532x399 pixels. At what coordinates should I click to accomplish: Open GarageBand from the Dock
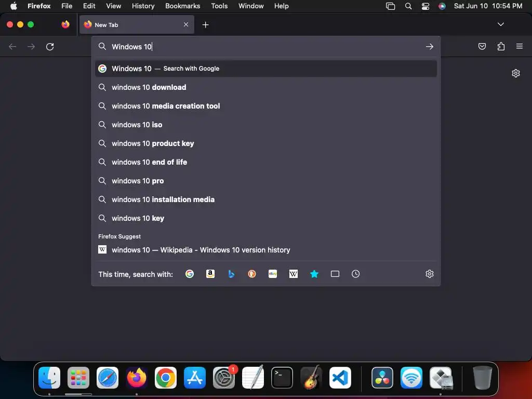[311, 377]
